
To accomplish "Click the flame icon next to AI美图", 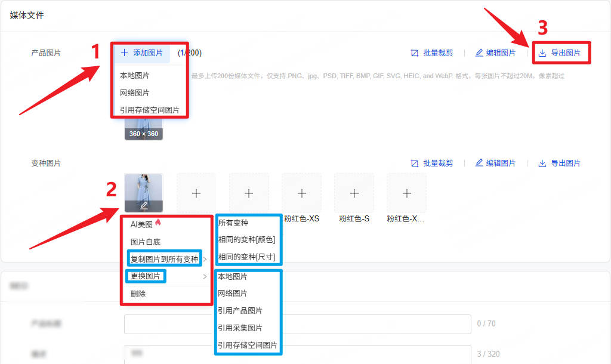I will 158,222.
